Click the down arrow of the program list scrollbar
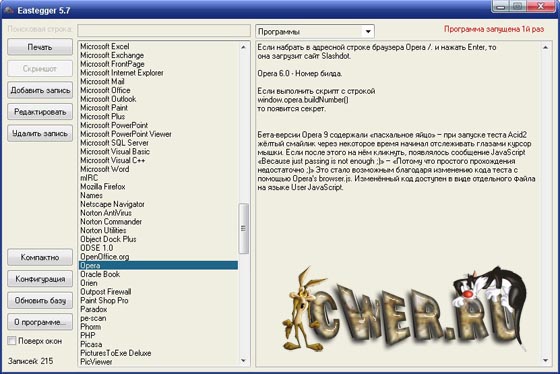Image resolution: width=560 pixels, height=374 pixels. 244,360
